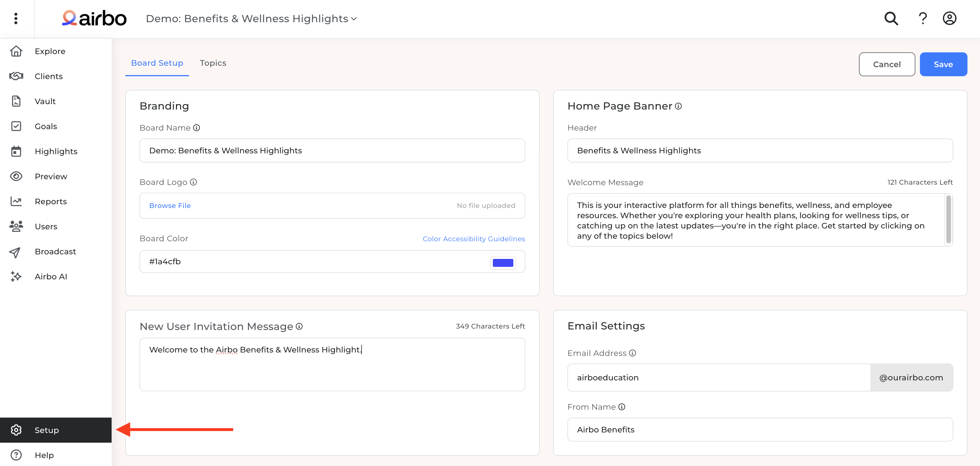Viewport: 980px width, 466px height.
Task: Click the Users people icon
Action: [x=16, y=226]
